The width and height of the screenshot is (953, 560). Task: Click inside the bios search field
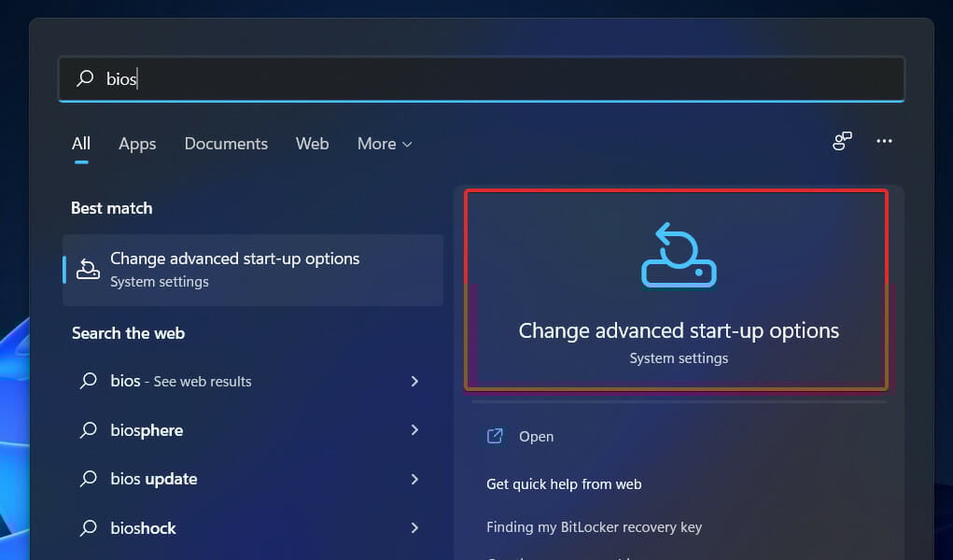click(x=280, y=78)
